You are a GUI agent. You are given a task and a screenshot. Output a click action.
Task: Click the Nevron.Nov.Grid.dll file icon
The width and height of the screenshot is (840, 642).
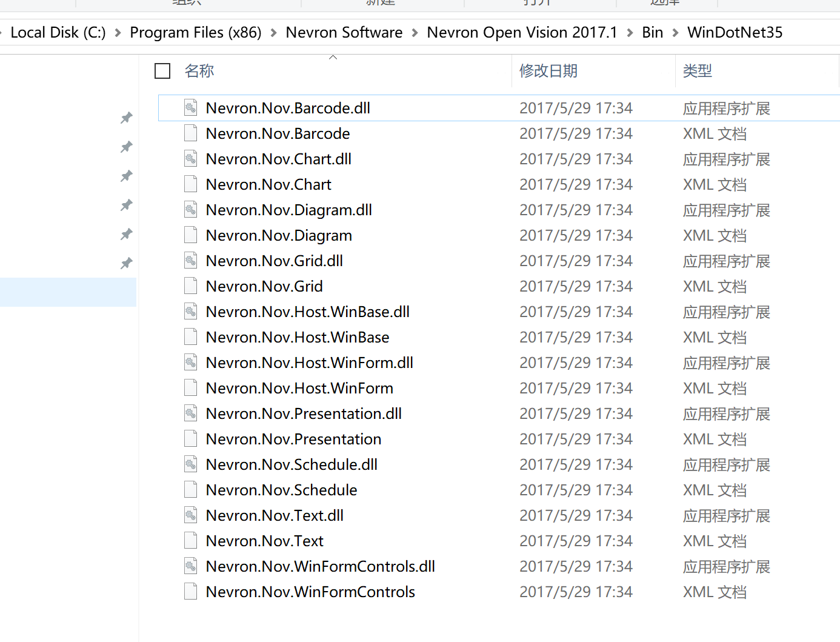pyautogui.click(x=190, y=261)
